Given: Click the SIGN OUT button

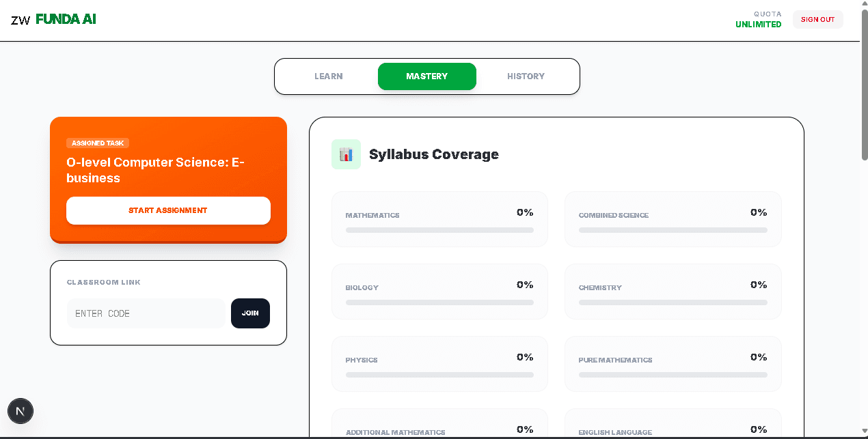Looking at the screenshot, I should coord(817,19).
